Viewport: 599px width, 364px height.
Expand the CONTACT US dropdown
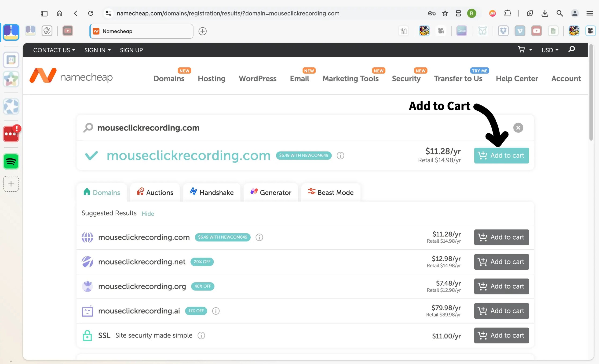click(54, 50)
